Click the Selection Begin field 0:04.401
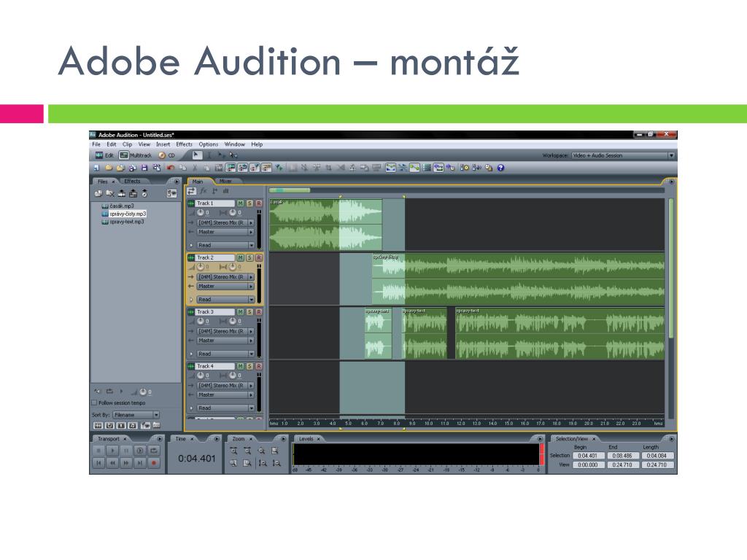Viewport: 747px width, 560px height. pos(587,456)
